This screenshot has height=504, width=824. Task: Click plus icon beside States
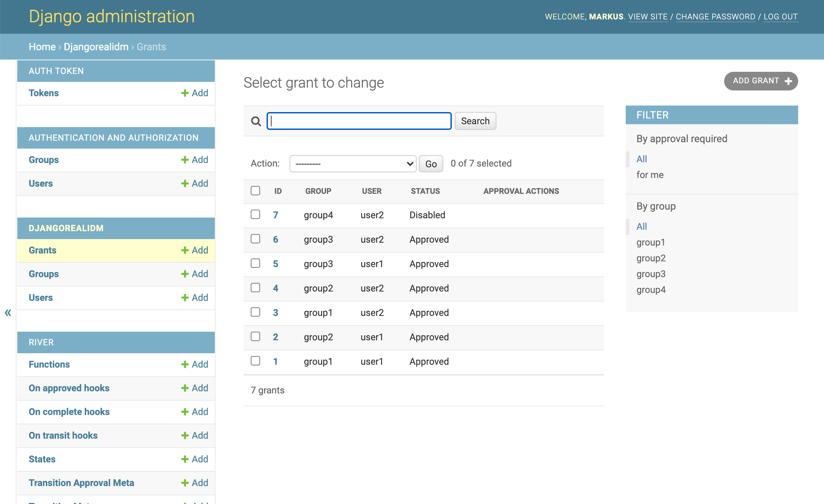click(185, 459)
